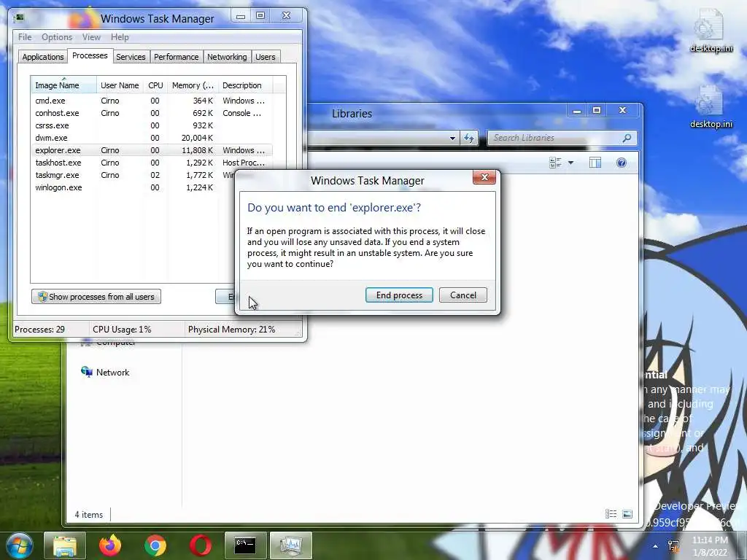Switch to the Users tab
Viewport: 747px width, 560px height.
(x=265, y=57)
